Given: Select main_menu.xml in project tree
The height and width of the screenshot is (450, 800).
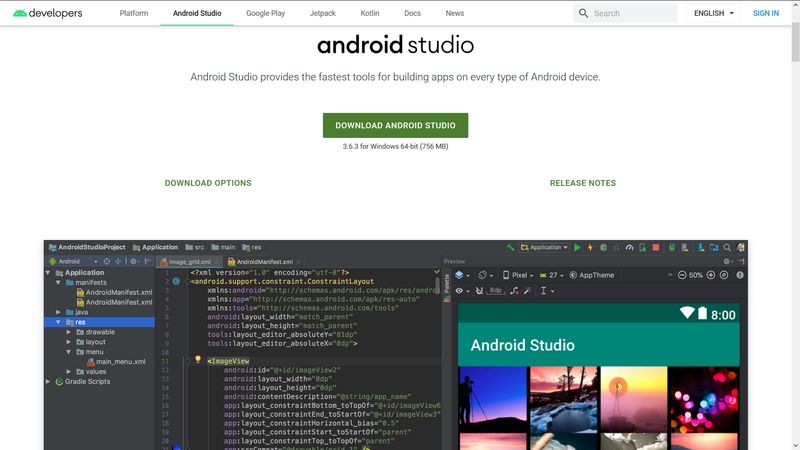Looking at the screenshot, I should click(x=116, y=361).
